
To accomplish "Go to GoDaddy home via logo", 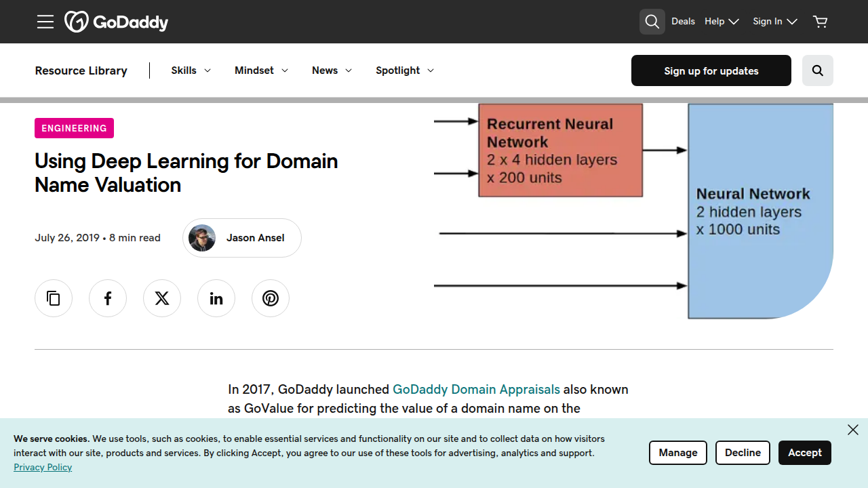I will [116, 22].
